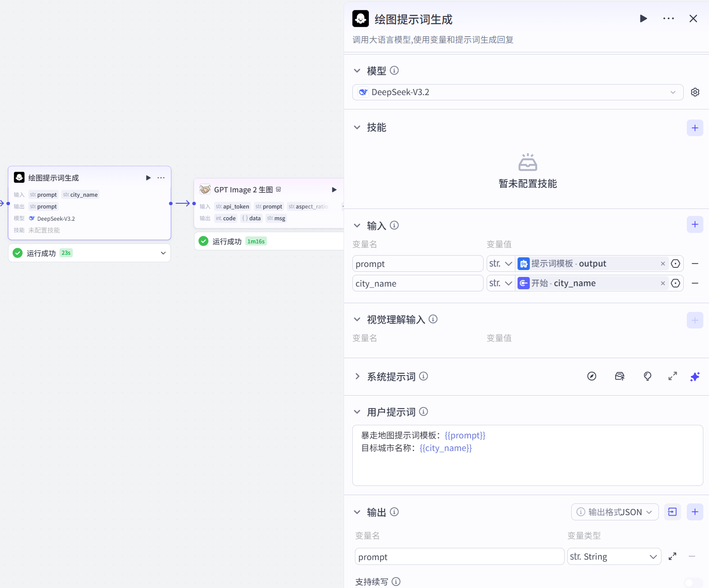Add a variable to 视觉理解输入
Screen dimensions: 709x588
pyautogui.click(x=695, y=320)
